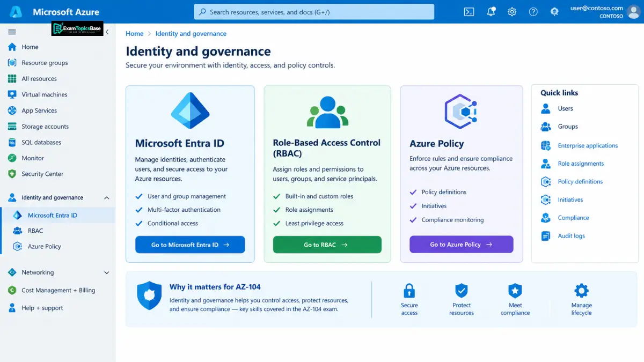644x362 pixels.
Task: Open portal settings gear icon
Action: tap(512, 12)
